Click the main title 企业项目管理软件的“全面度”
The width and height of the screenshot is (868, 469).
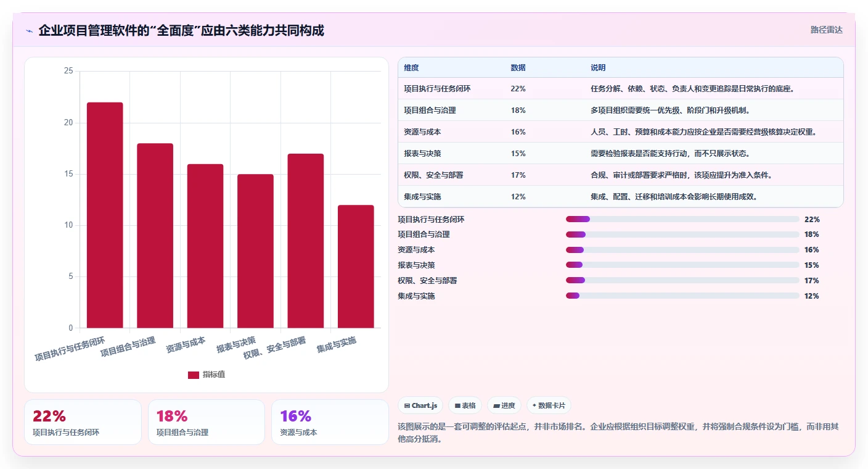(181, 30)
